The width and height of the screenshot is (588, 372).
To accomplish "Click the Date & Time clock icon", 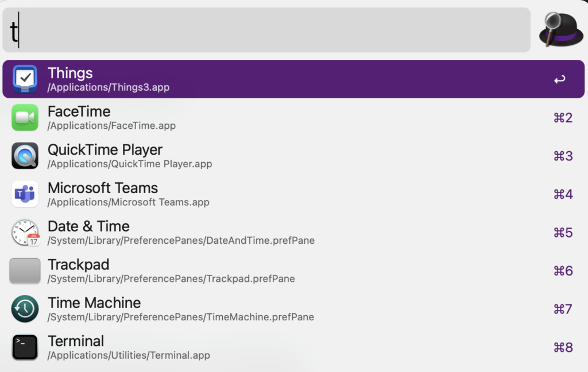I will (25, 233).
